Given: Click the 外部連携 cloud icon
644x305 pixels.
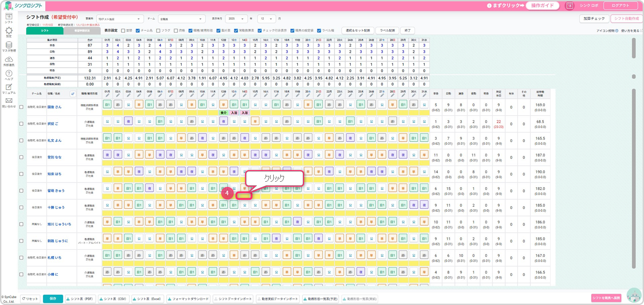Looking at the screenshot, I should tap(8, 59).
